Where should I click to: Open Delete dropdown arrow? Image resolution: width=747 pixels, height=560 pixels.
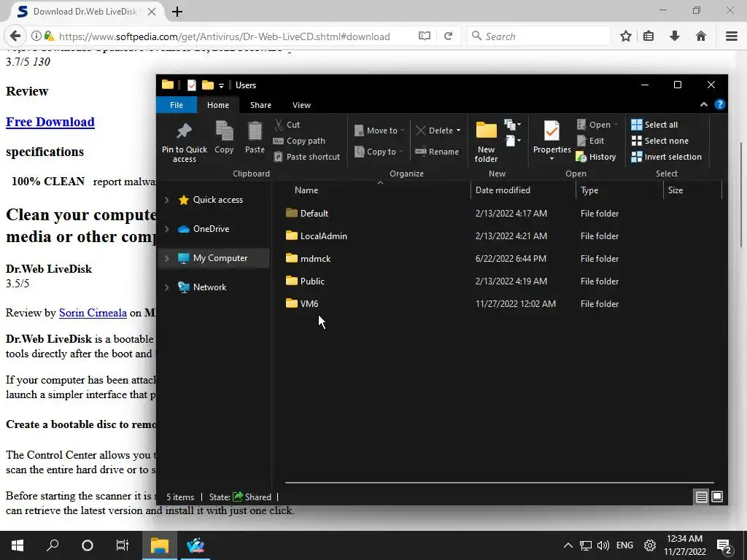[x=458, y=131]
